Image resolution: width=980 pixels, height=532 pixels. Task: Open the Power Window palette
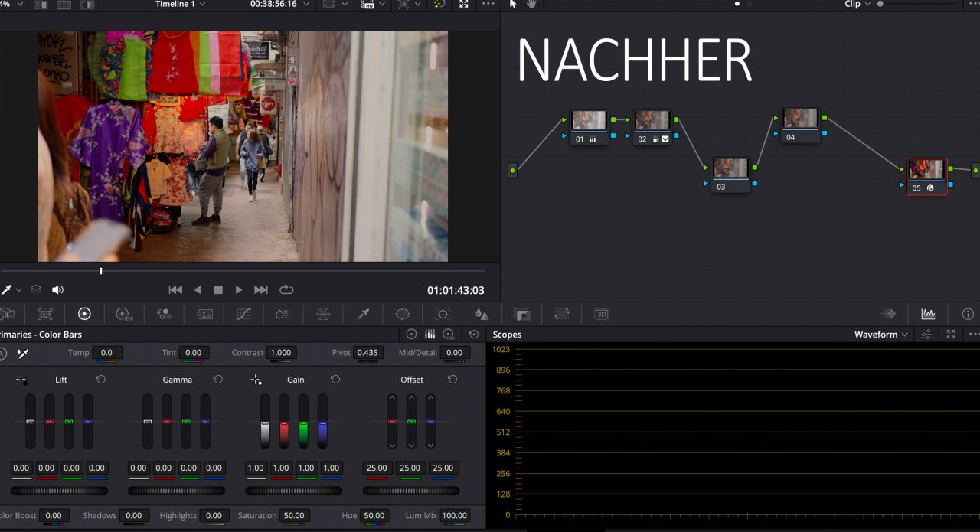click(403, 314)
